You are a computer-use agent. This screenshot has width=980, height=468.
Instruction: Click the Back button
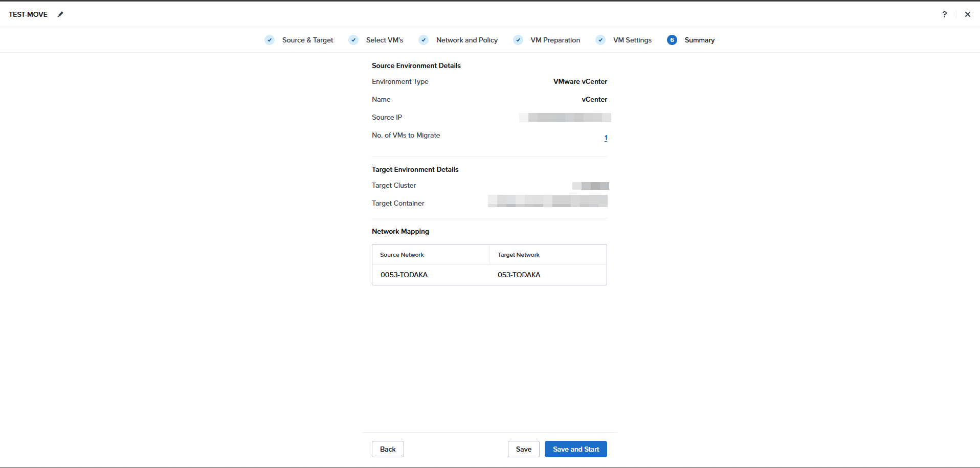pos(388,449)
